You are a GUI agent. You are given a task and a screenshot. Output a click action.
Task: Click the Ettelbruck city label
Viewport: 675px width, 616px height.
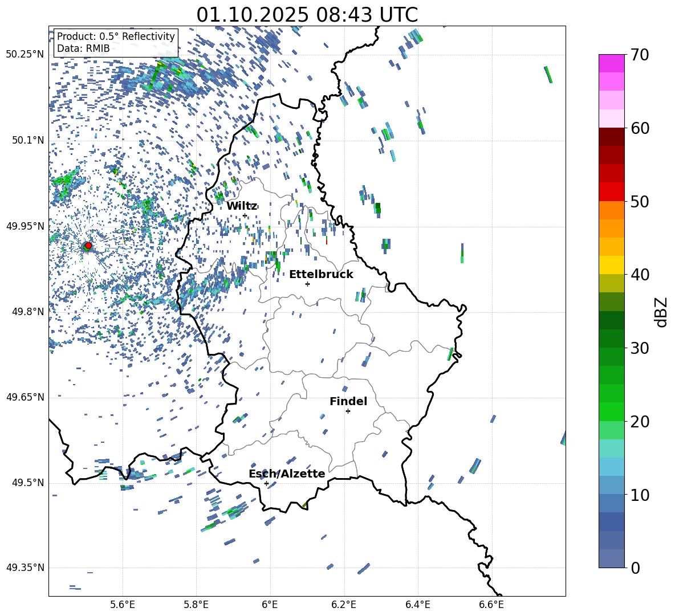pos(321,275)
